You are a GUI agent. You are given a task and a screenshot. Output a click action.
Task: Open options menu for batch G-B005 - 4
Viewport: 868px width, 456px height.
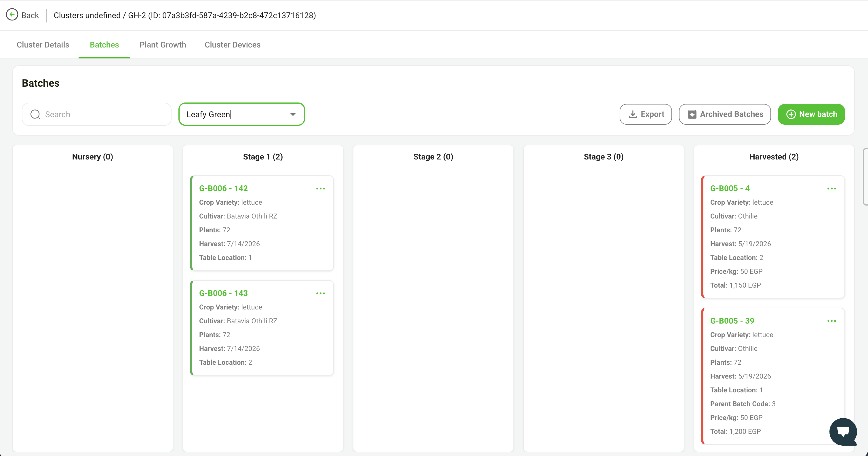pos(832,188)
